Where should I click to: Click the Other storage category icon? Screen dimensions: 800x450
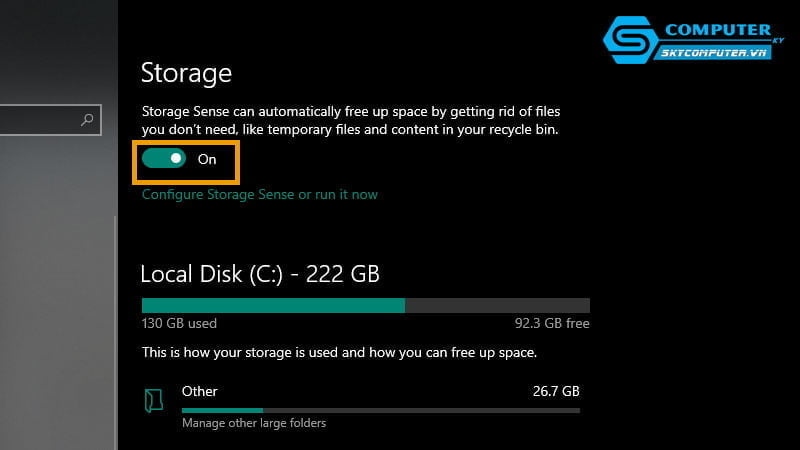point(153,401)
